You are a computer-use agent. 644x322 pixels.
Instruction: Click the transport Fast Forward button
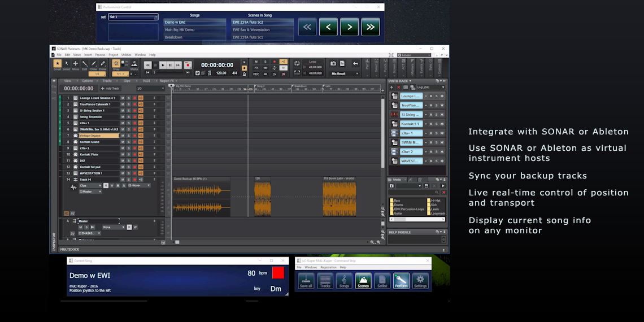pyautogui.click(x=178, y=65)
